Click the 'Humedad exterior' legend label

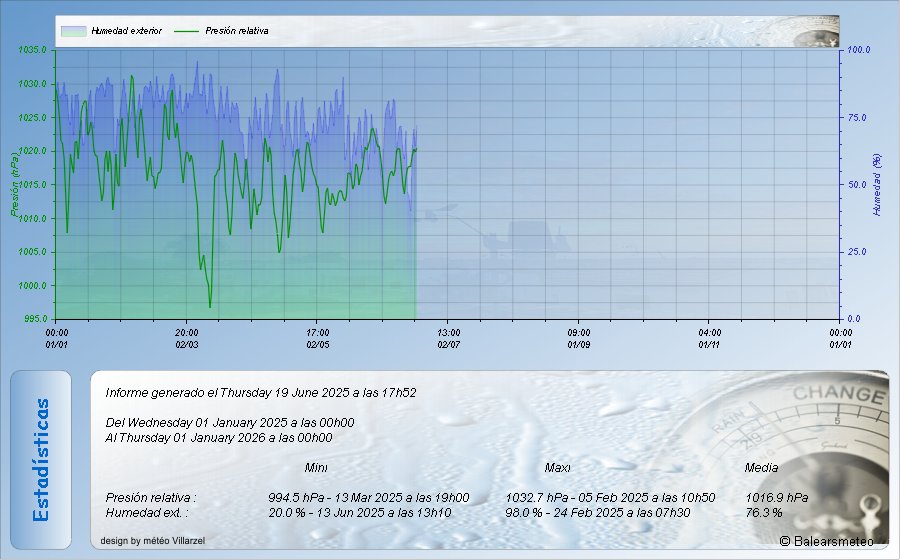[126, 31]
